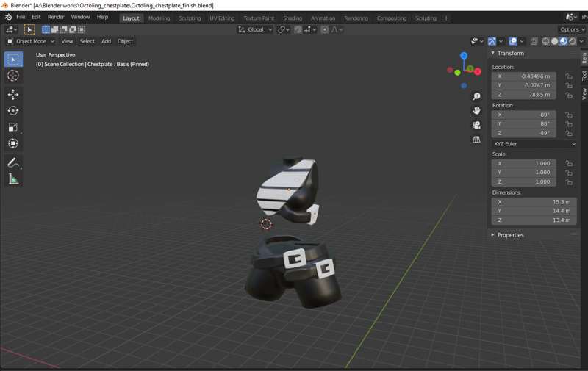Switch to Sculpting workspace tab
Screen dimensions: 588x371
pyautogui.click(x=190, y=18)
